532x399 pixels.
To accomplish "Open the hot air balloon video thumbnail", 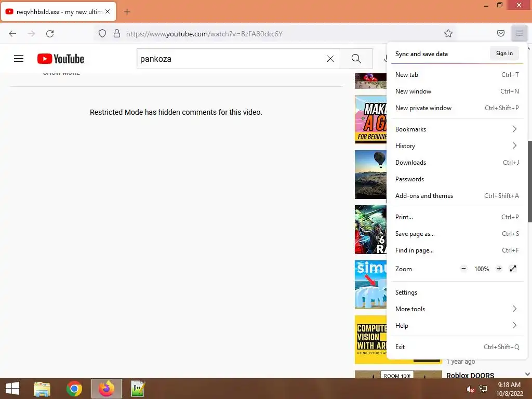I will [x=370, y=175].
